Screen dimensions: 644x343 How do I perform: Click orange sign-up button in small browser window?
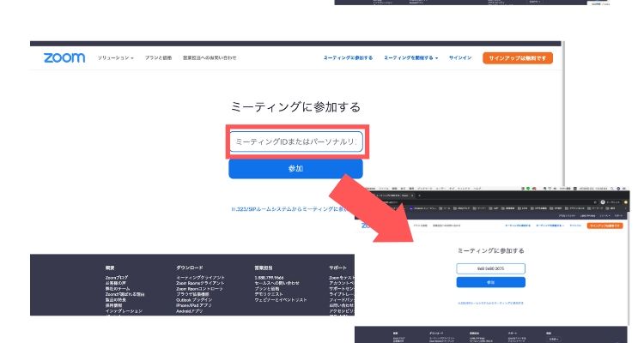tap(605, 226)
